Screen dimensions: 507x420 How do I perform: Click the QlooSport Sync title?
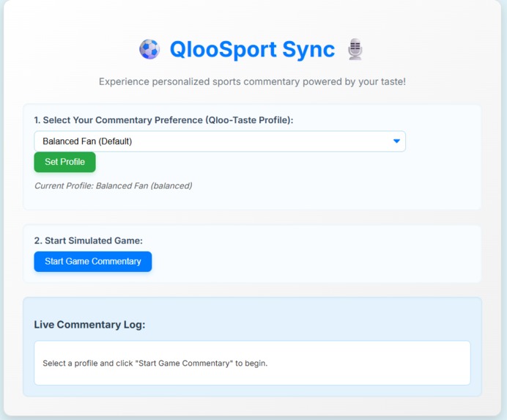[x=252, y=50]
